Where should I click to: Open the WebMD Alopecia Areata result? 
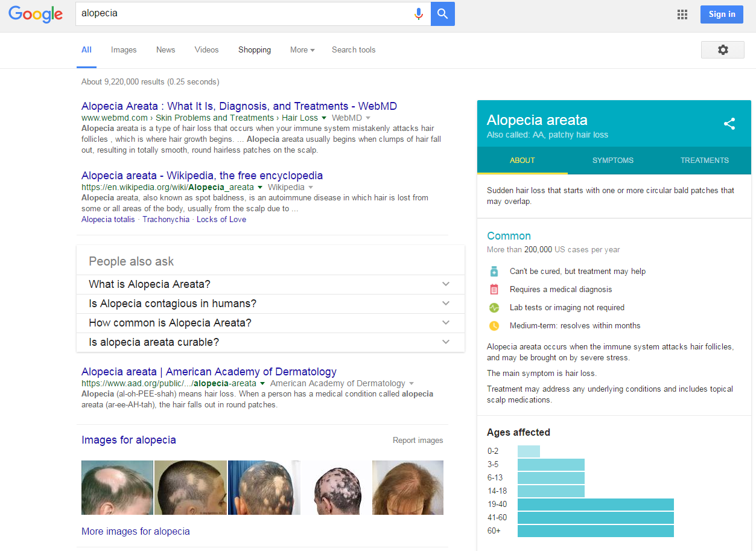[x=239, y=106]
